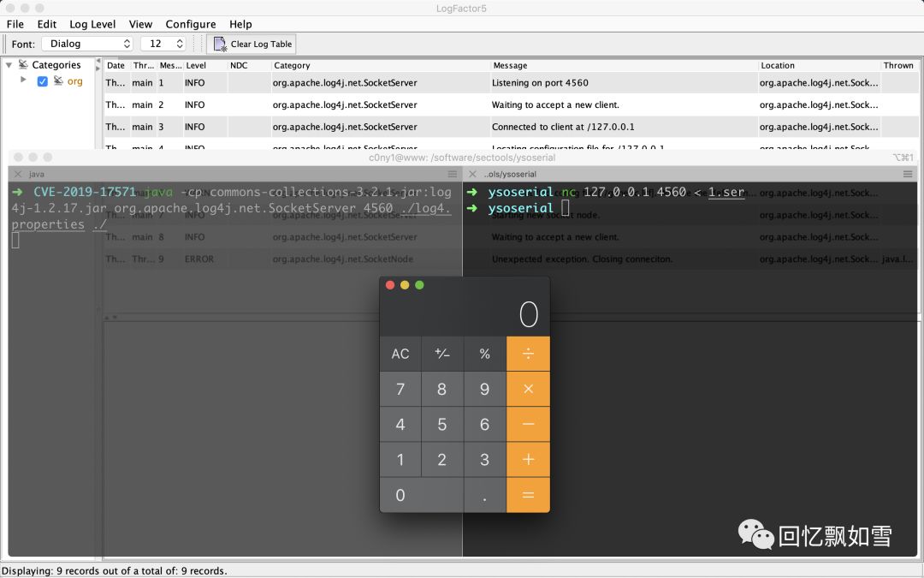924x578 pixels.
Task: Select the Listening on port 4560 row
Action: tap(511, 82)
